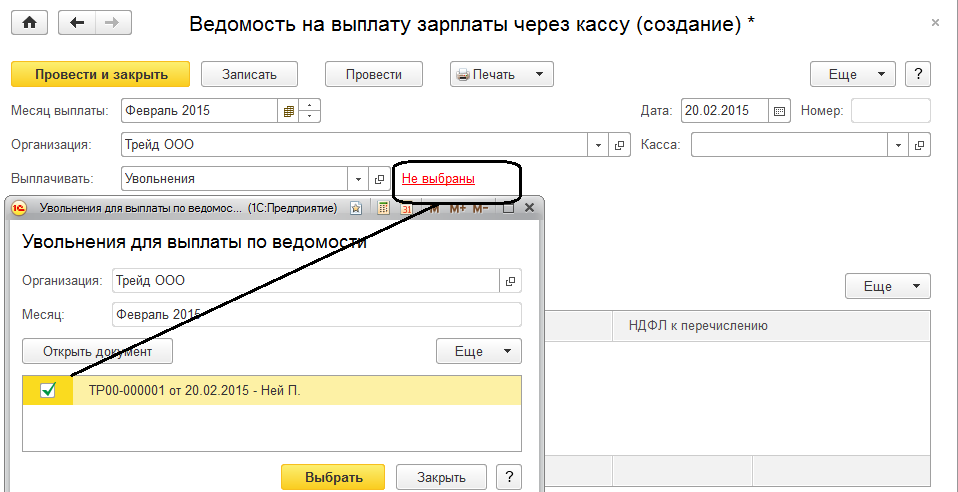
Task: Navigate back with the left arrow
Action: pos(76,23)
